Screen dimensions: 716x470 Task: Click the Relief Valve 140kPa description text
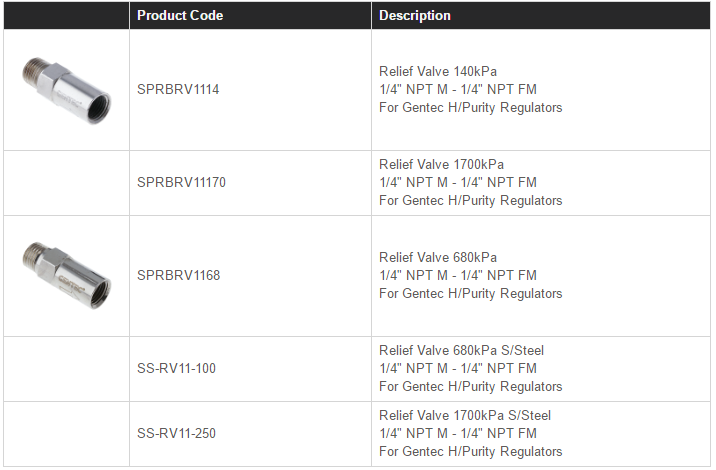pyautogui.click(x=438, y=72)
